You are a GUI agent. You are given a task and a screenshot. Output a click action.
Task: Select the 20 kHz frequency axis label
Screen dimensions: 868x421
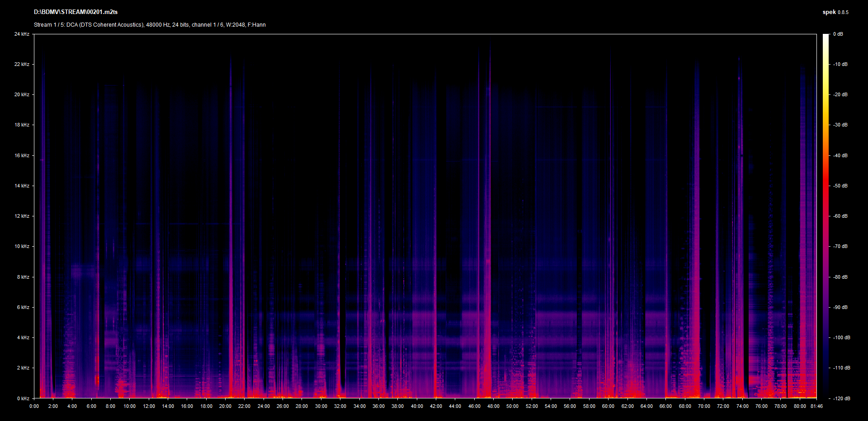[x=22, y=95]
